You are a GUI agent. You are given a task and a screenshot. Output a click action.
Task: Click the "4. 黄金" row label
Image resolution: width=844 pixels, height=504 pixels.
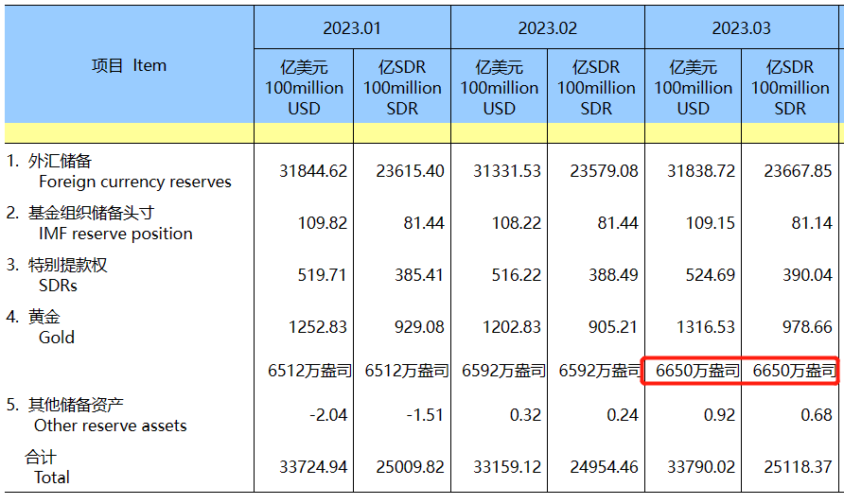pyautogui.click(x=33, y=317)
